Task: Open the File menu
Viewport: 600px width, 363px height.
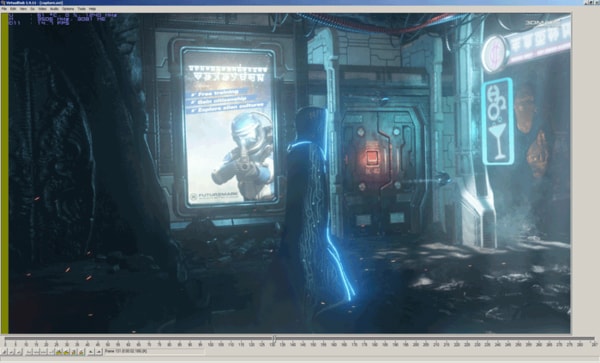Action: 4,9
